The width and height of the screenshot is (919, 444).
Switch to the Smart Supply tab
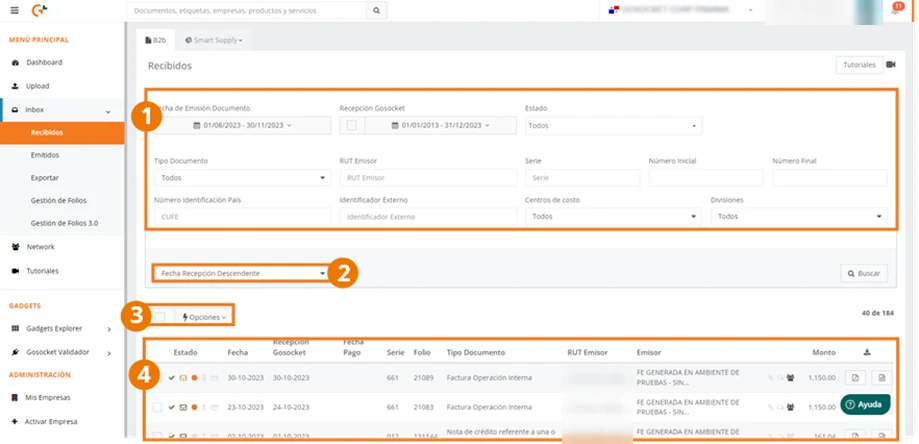[213, 40]
